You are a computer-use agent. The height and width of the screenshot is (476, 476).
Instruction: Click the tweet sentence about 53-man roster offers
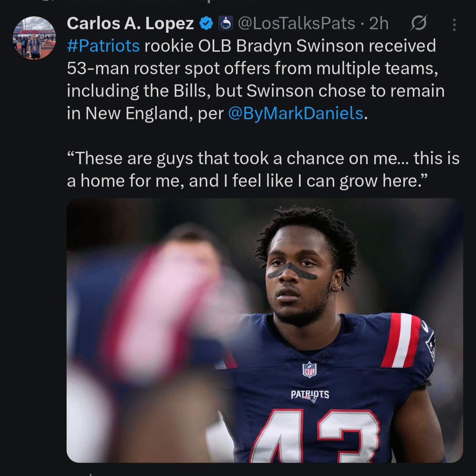251,68
